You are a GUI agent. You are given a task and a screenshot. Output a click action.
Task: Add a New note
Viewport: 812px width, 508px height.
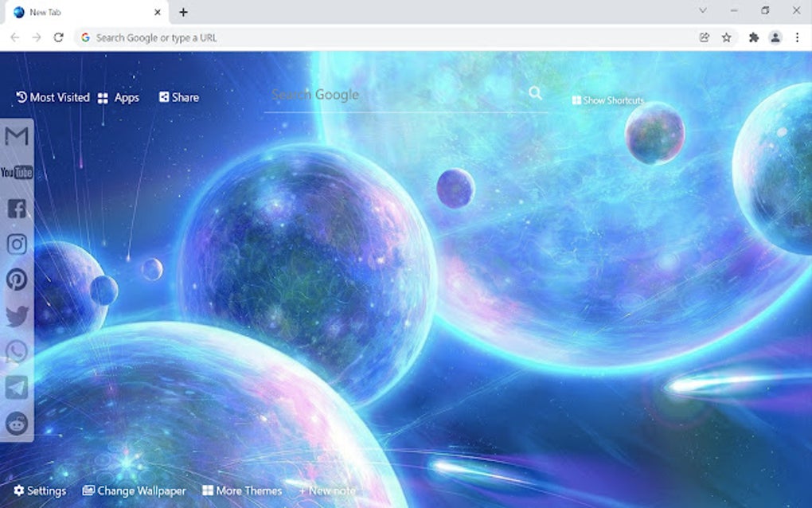[327, 491]
